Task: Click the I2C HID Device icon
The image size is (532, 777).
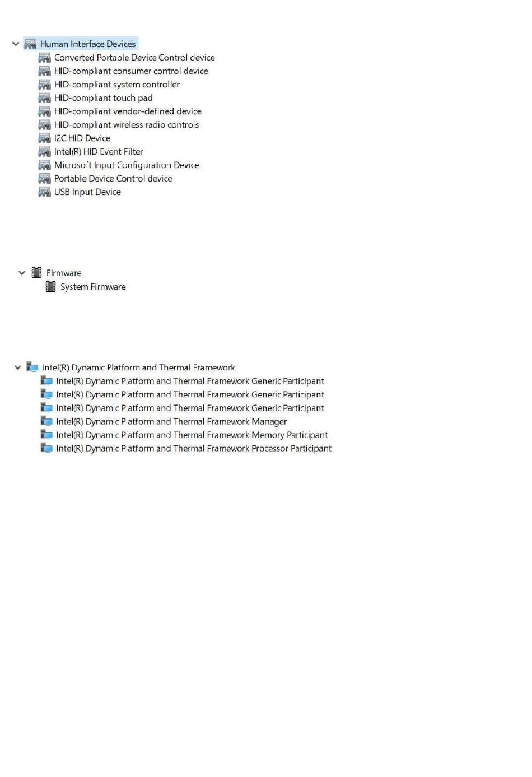Action: click(x=45, y=138)
